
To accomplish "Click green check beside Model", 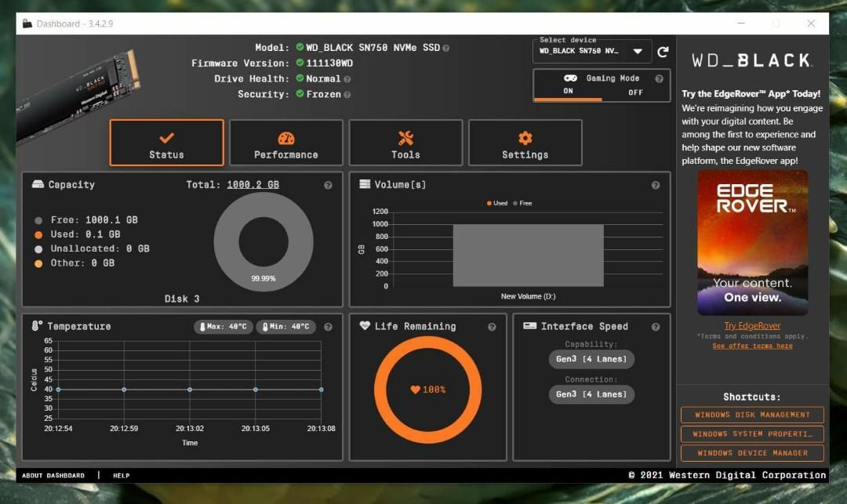I will [300, 47].
